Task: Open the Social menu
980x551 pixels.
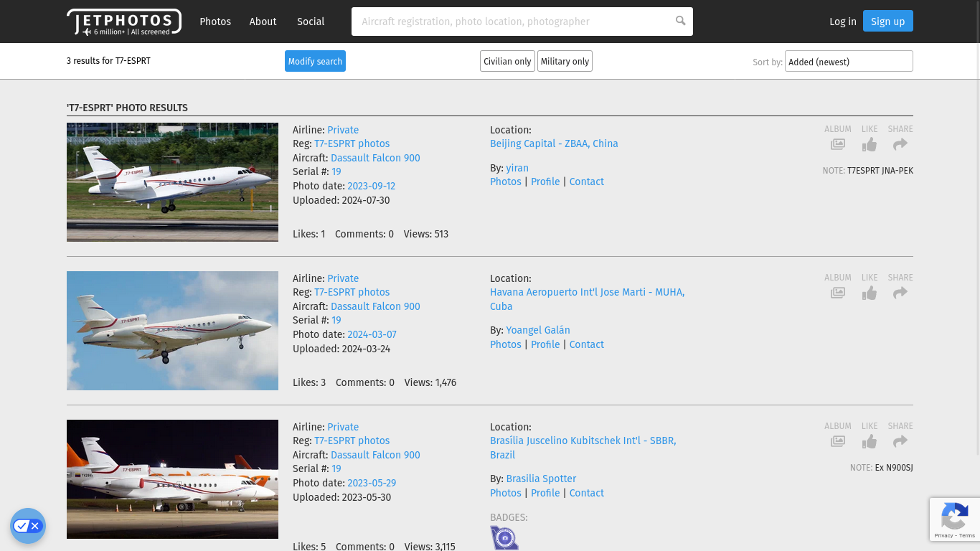Action: click(311, 22)
